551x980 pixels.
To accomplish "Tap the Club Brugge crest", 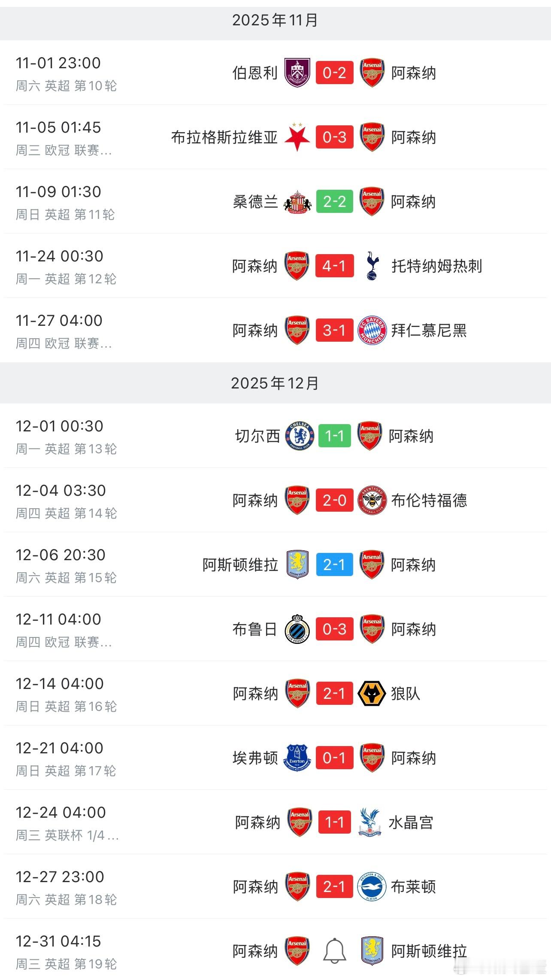I will 297,629.
